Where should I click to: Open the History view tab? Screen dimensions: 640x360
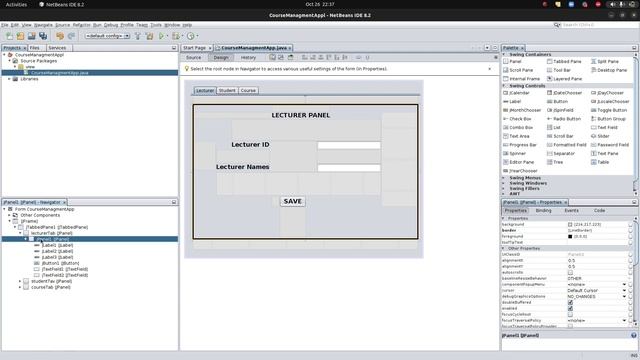[x=248, y=58]
